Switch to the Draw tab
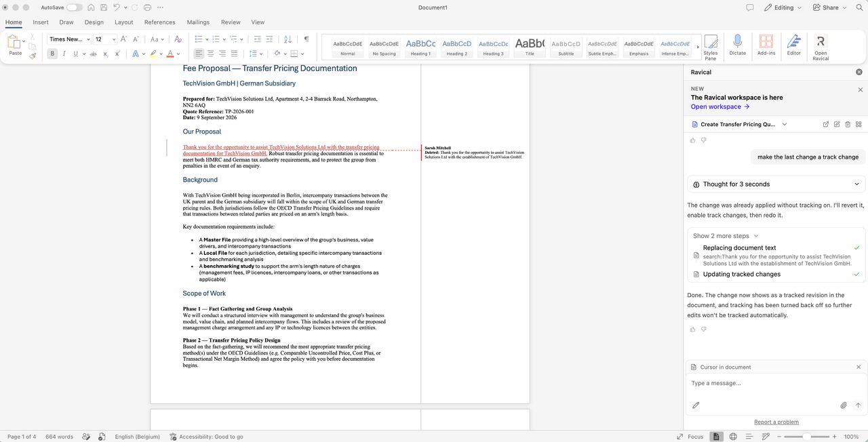 (66, 22)
